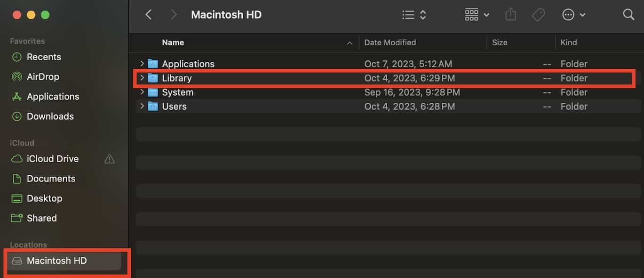Open the group-by options dropdown
The width and height of the screenshot is (644, 278).
(477, 15)
